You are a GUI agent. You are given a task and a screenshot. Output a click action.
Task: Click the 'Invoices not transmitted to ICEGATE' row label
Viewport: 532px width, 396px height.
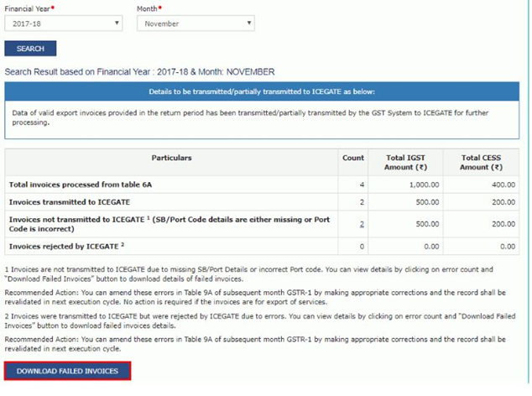(x=170, y=224)
